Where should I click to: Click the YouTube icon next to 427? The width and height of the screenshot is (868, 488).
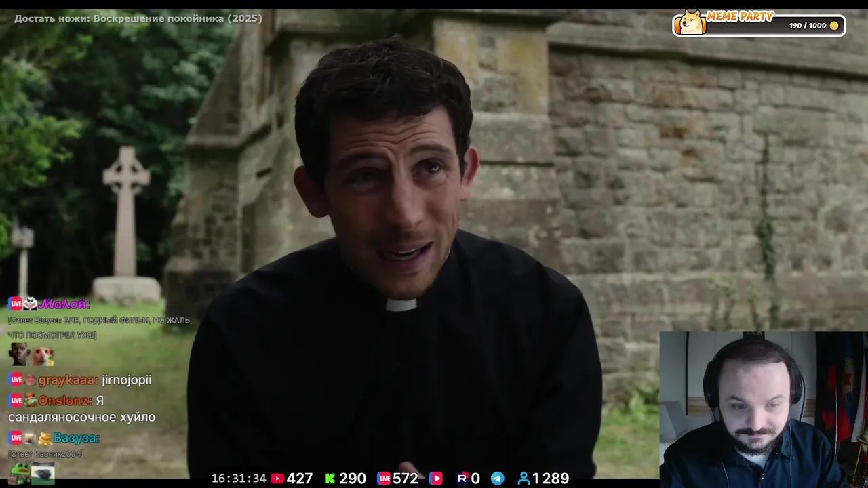pyautogui.click(x=277, y=479)
